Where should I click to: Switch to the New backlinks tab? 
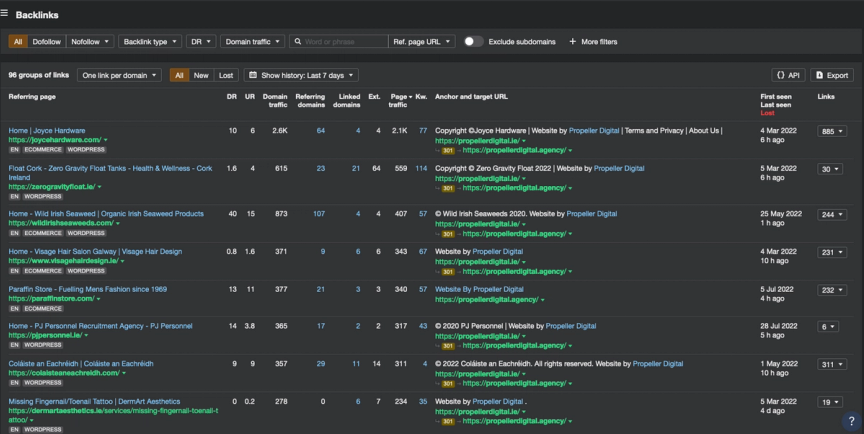point(201,75)
